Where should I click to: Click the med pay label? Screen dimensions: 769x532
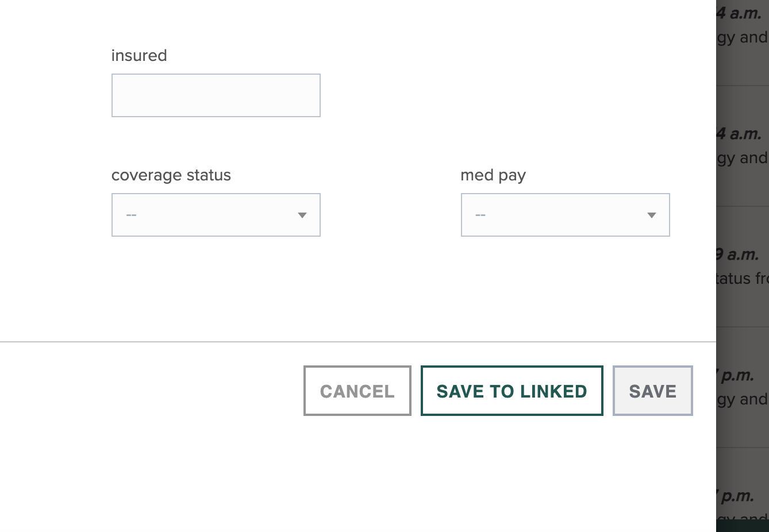pos(493,175)
